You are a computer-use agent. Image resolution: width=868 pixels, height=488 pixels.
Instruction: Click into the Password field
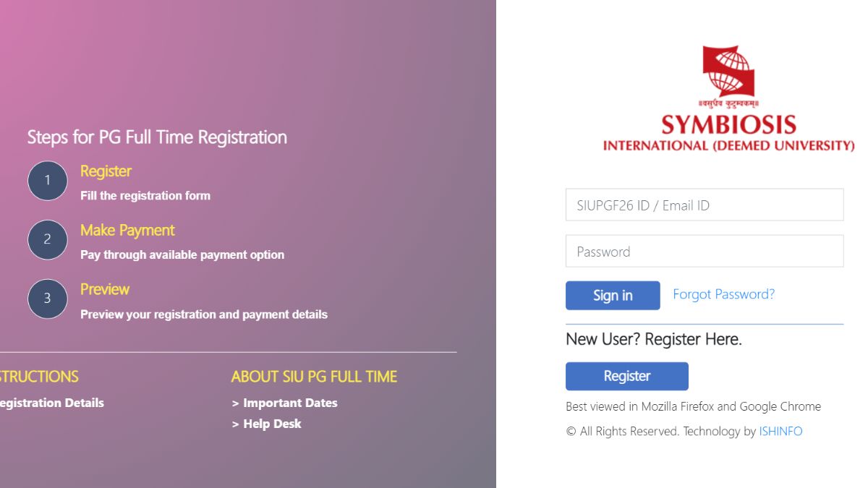[704, 252]
